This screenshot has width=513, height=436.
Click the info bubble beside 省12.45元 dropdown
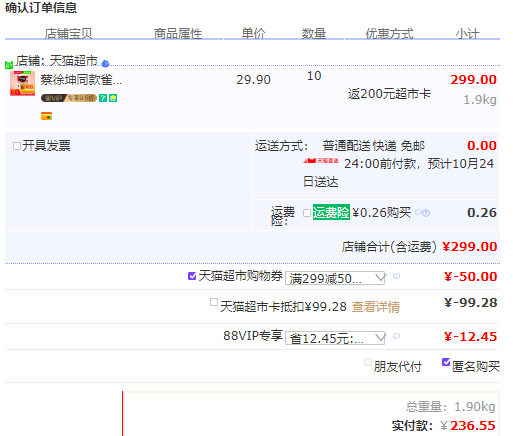[396, 336]
